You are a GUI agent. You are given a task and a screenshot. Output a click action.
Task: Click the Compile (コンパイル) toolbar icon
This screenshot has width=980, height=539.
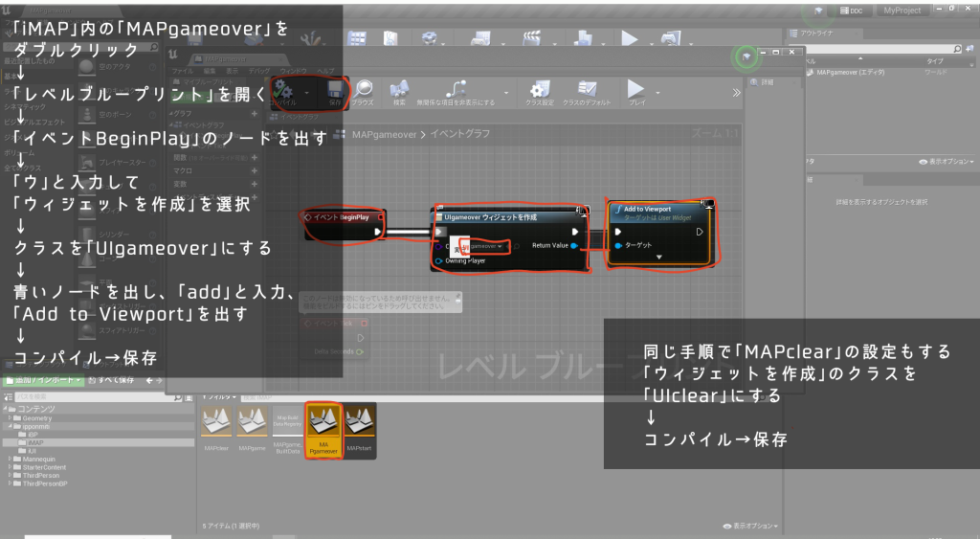284,89
